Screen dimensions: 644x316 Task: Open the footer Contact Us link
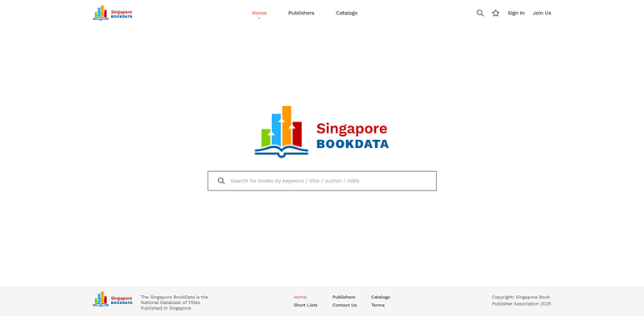345,306
